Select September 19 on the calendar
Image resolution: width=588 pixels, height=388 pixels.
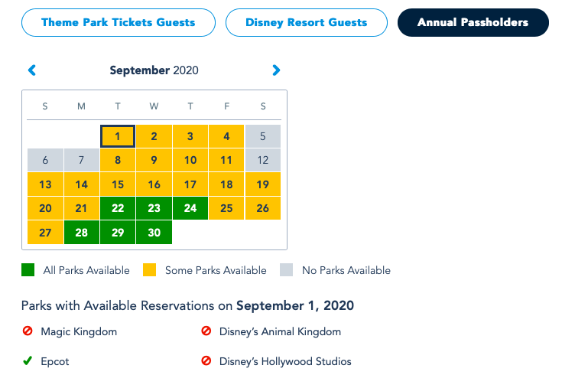pyautogui.click(x=262, y=184)
